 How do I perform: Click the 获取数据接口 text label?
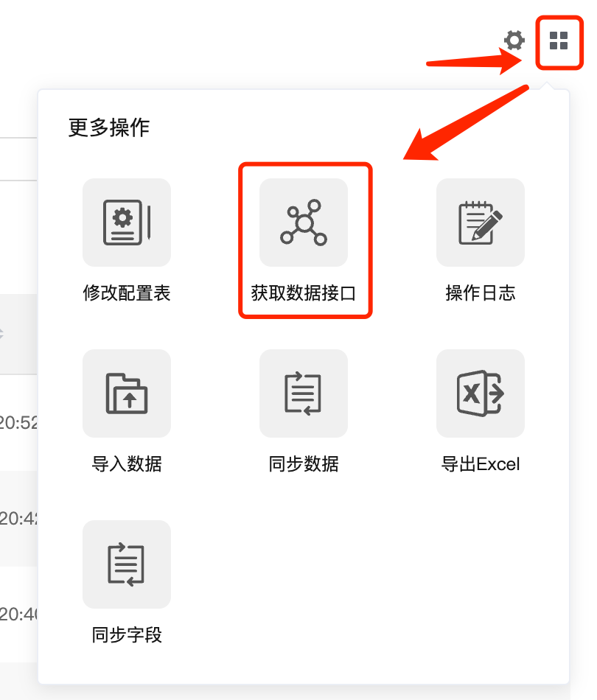pos(304,293)
